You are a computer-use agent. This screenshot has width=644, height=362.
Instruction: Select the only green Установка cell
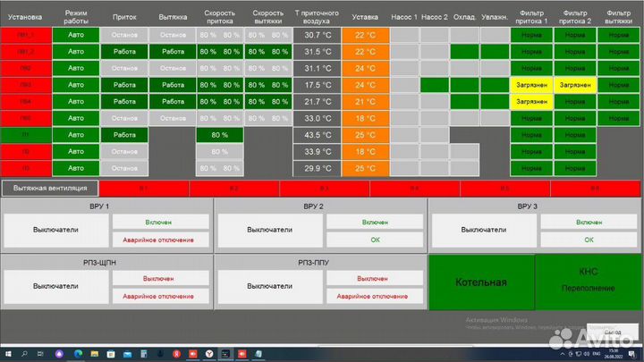tap(25, 135)
